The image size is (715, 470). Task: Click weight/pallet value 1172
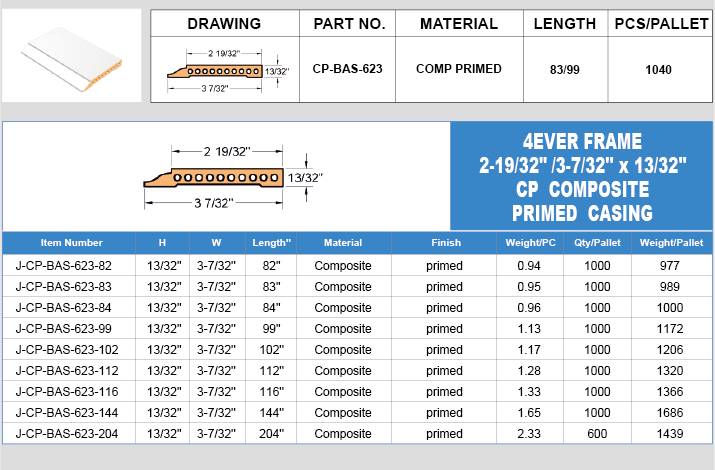point(669,328)
